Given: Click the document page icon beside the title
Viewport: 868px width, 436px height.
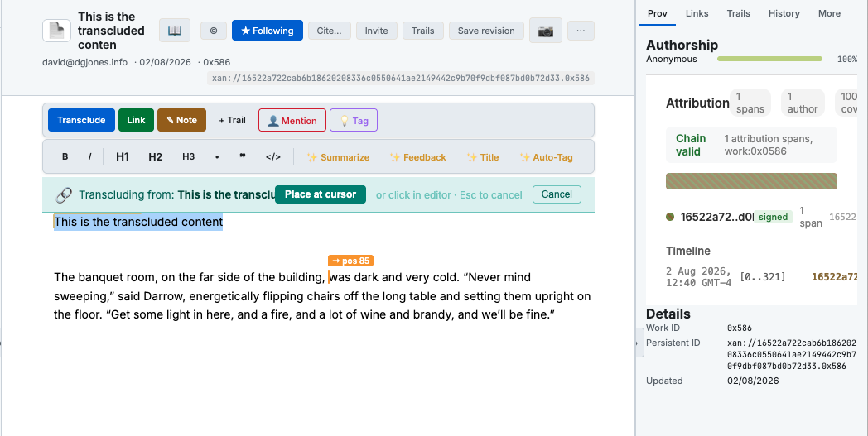Looking at the screenshot, I should [56, 31].
